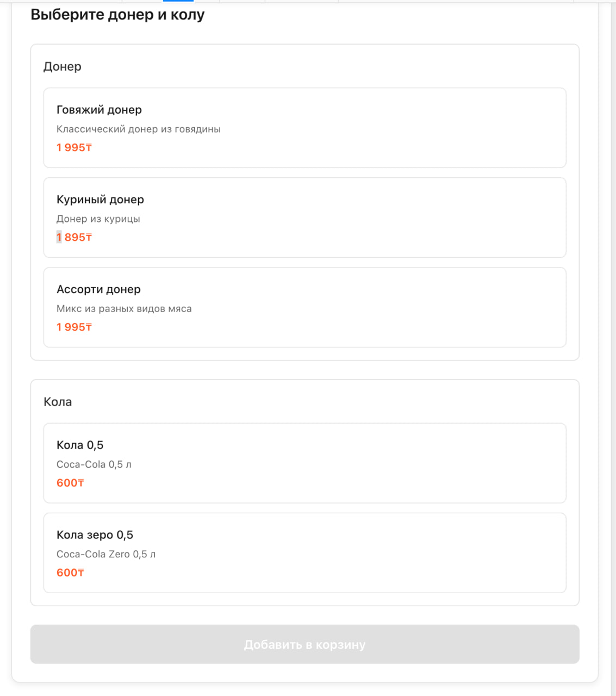Click the Донер из курицы description
The width and height of the screenshot is (616, 696).
(x=98, y=219)
